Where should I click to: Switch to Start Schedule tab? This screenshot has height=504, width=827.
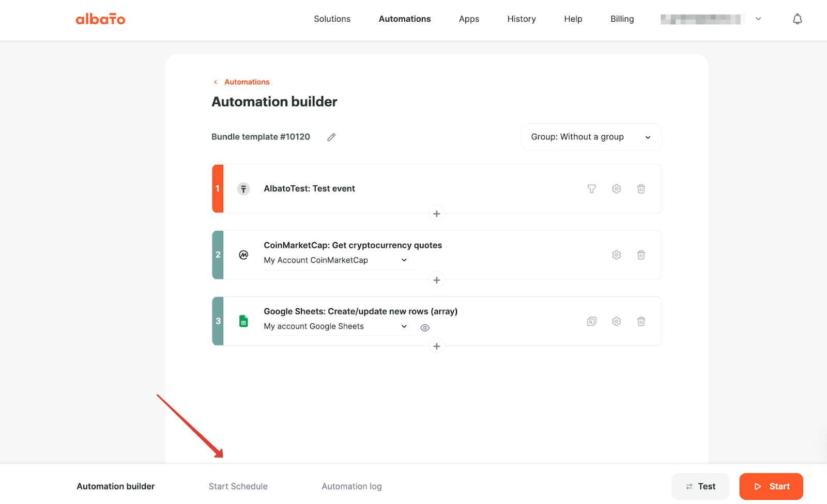click(x=238, y=486)
